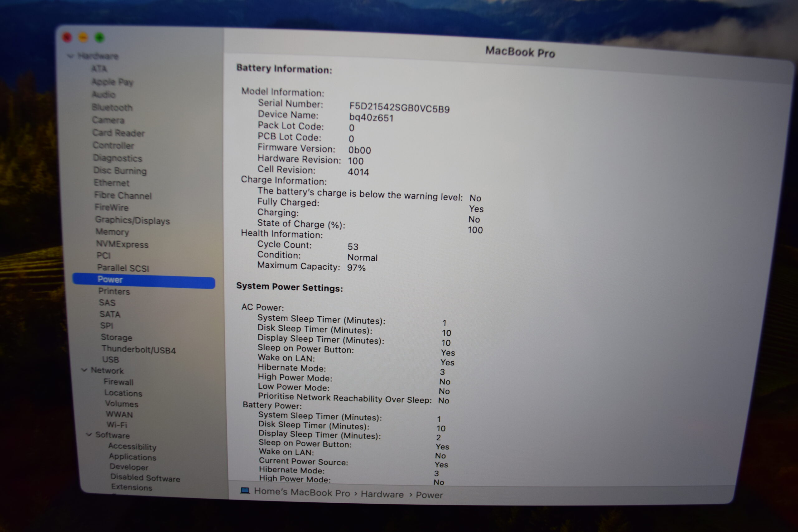This screenshot has height=532, width=798.
Task: Select Memory in the sidebar
Action: click(113, 232)
